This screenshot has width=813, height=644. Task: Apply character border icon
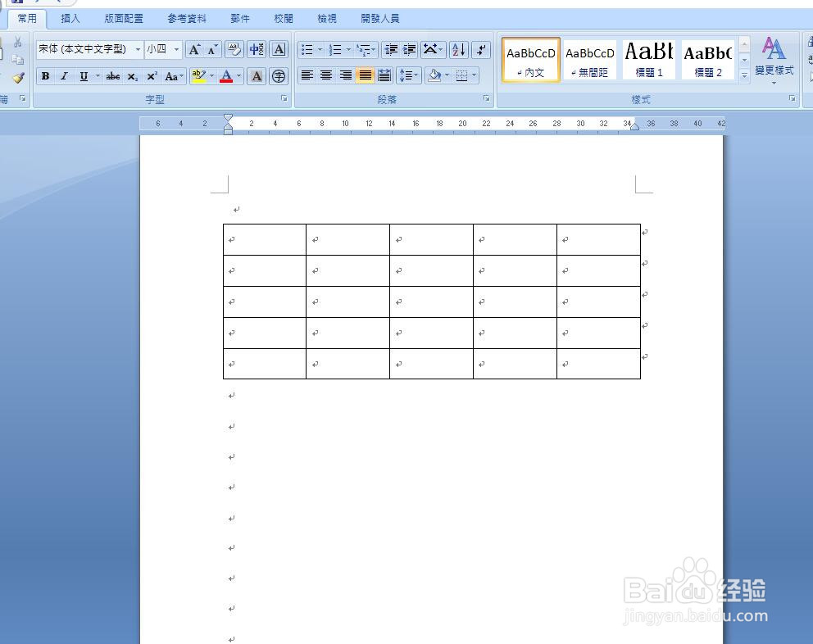click(x=279, y=50)
